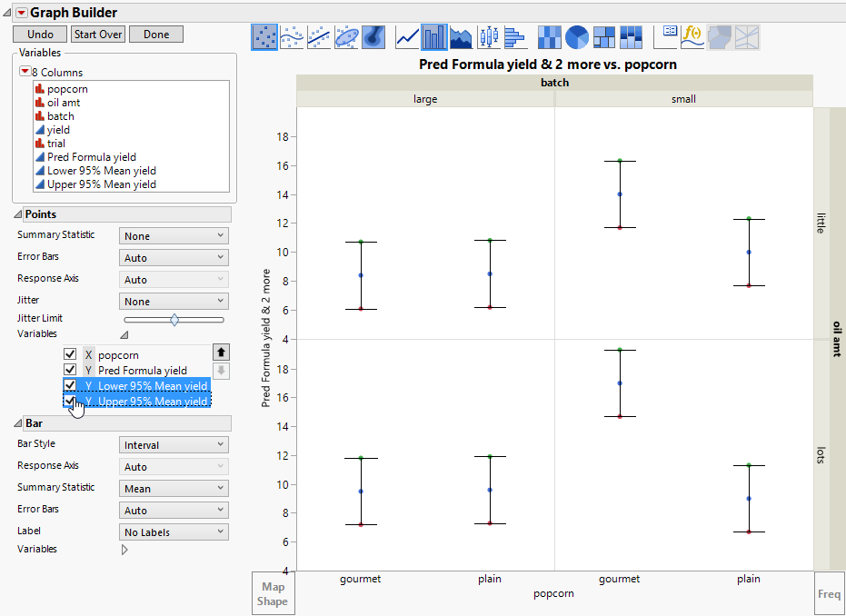
Task: Select the Pie chart icon
Action: click(x=577, y=37)
